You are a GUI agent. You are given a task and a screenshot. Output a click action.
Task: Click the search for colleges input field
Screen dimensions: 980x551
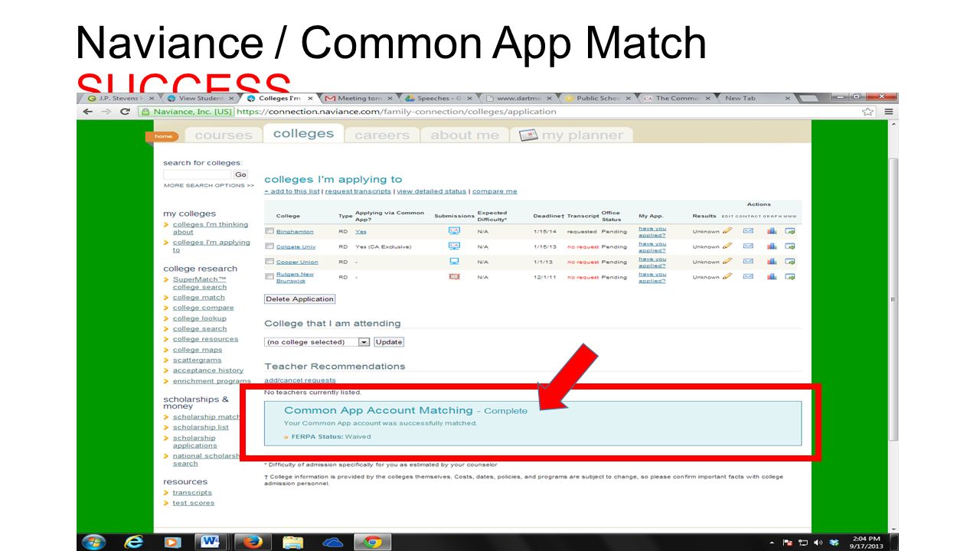[197, 174]
